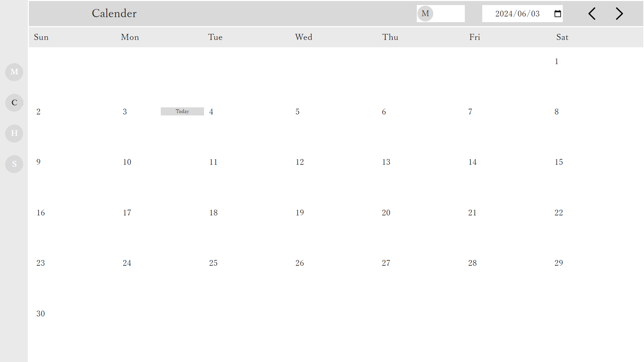Select day 4 on the calendar

coord(211,112)
